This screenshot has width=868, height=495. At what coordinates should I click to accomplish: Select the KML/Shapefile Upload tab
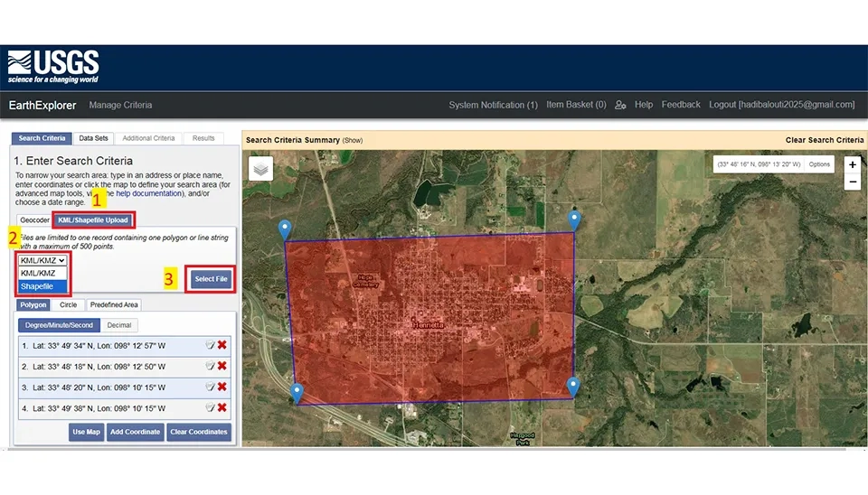pos(93,220)
